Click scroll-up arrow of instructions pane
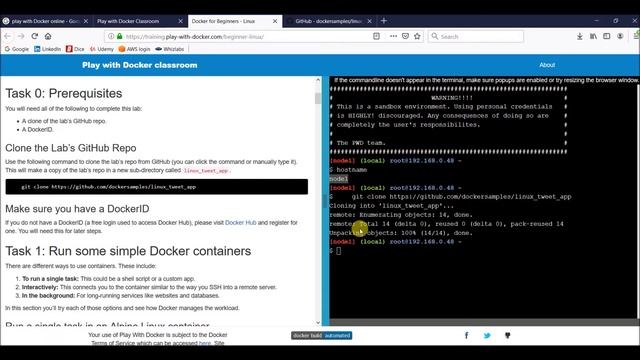640x360 pixels. tap(318, 80)
